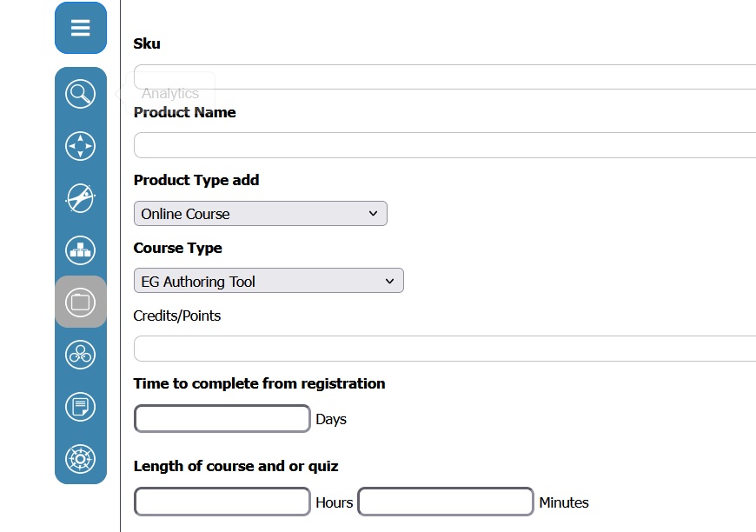
Task: Select the Credits/Points input box
Action: 445,348
